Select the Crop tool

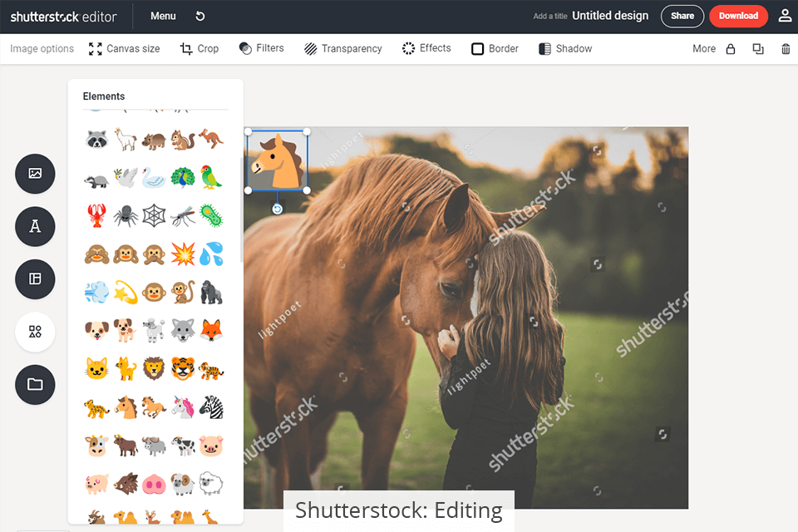point(199,49)
